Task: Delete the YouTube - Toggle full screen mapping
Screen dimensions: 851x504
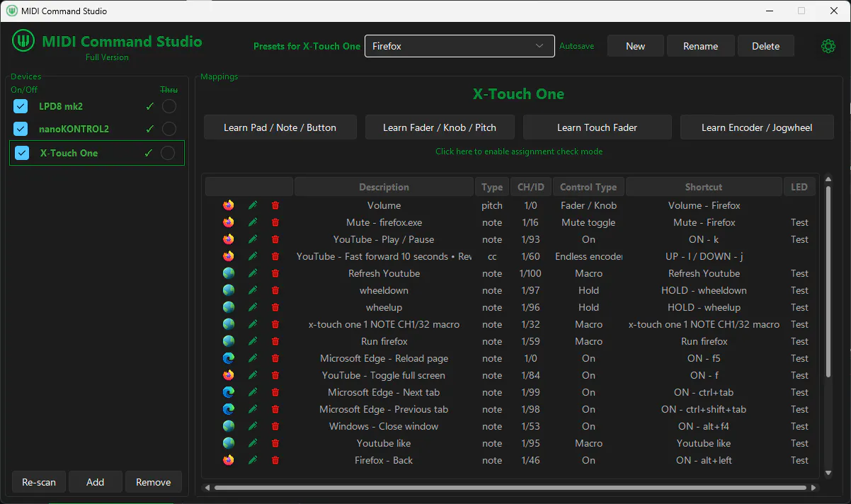Action: pos(275,375)
